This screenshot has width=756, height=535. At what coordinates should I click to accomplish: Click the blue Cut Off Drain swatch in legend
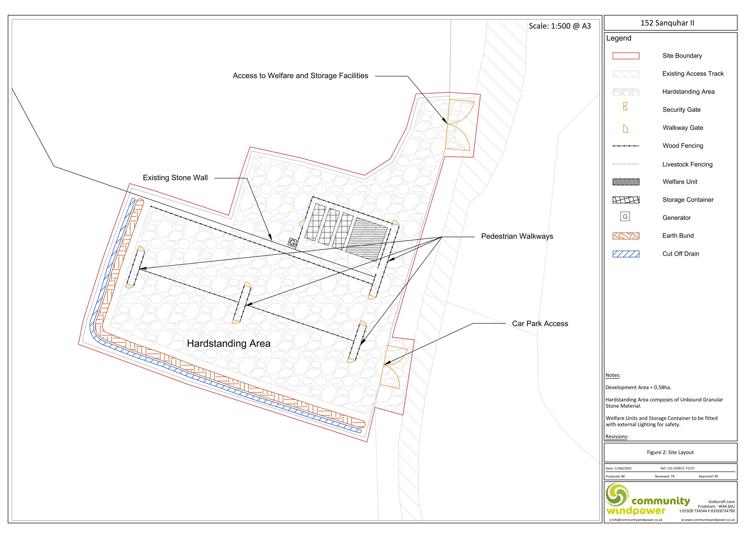626,254
